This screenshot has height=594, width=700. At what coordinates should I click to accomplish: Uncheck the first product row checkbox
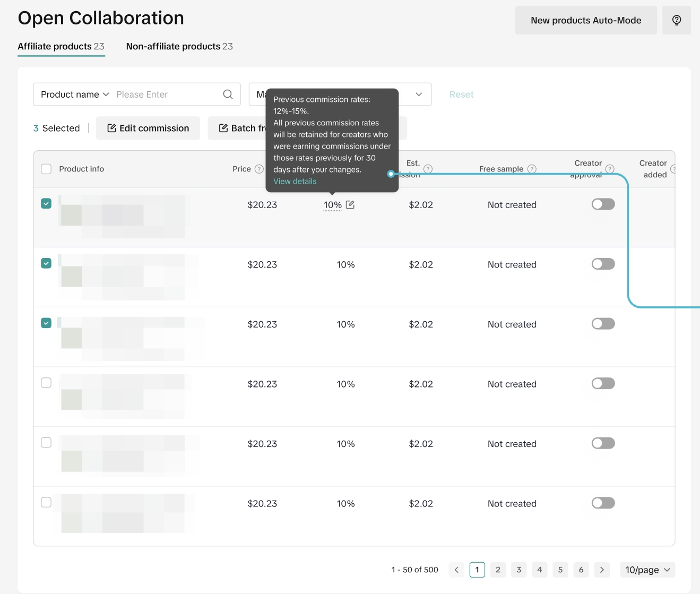(x=46, y=204)
